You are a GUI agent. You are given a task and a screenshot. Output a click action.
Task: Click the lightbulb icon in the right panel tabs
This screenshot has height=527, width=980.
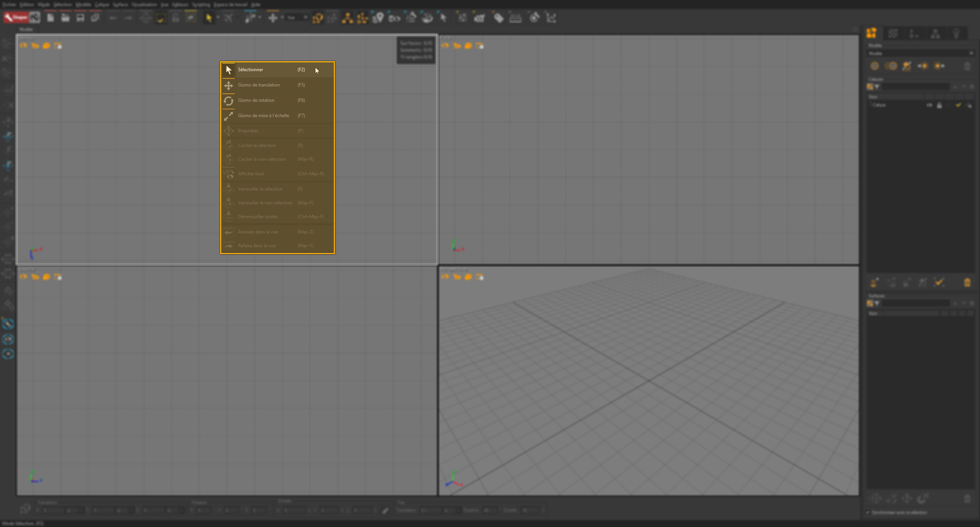pyautogui.click(x=956, y=34)
